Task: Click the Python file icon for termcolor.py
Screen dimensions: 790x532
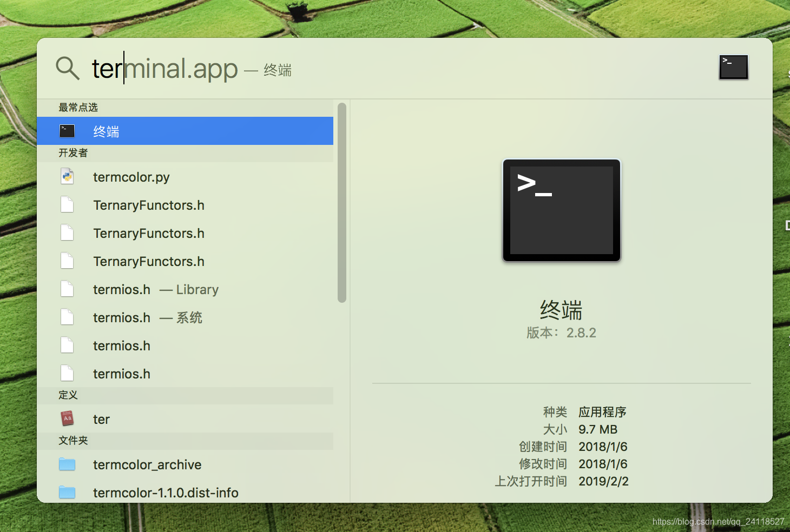Action: click(67, 177)
